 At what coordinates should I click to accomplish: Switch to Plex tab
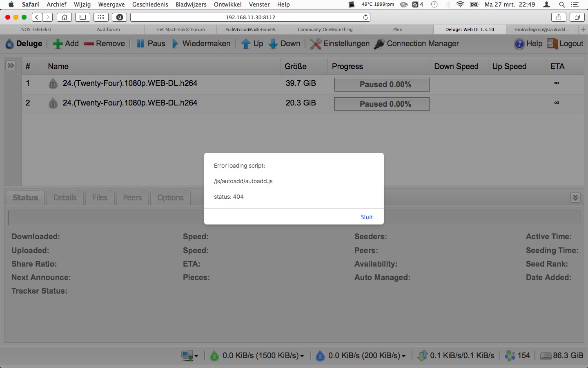click(397, 29)
